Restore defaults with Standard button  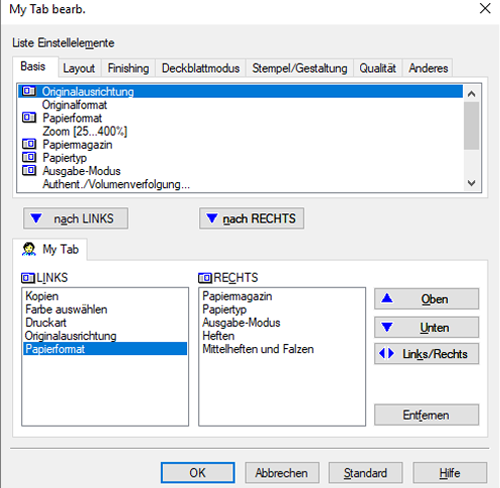[366, 473]
